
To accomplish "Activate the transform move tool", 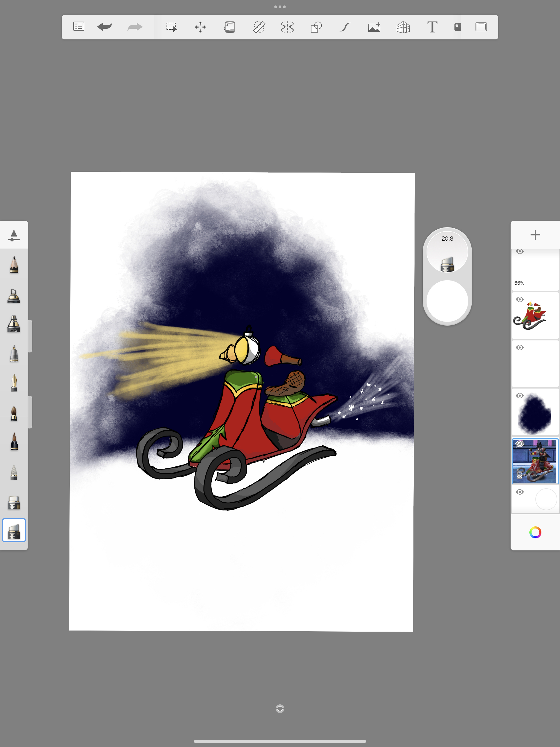I will point(200,27).
